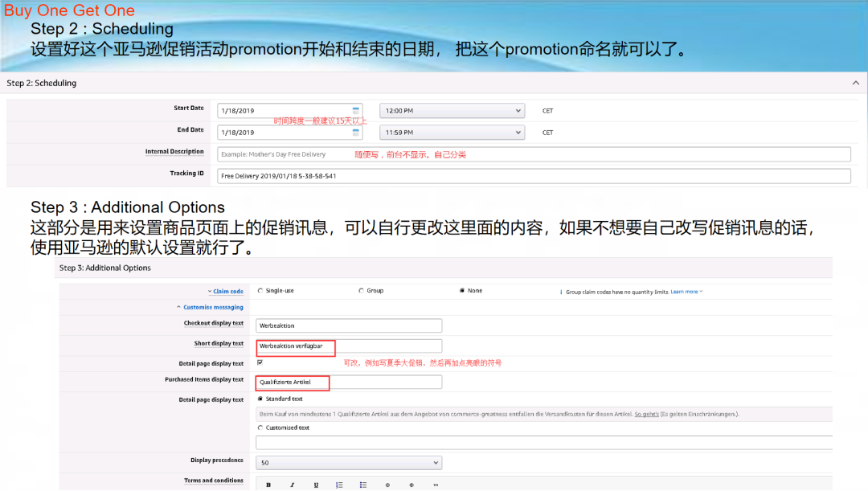The image size is (868, 491).
Task: Edit Short display text field
Action: [349, 346]
